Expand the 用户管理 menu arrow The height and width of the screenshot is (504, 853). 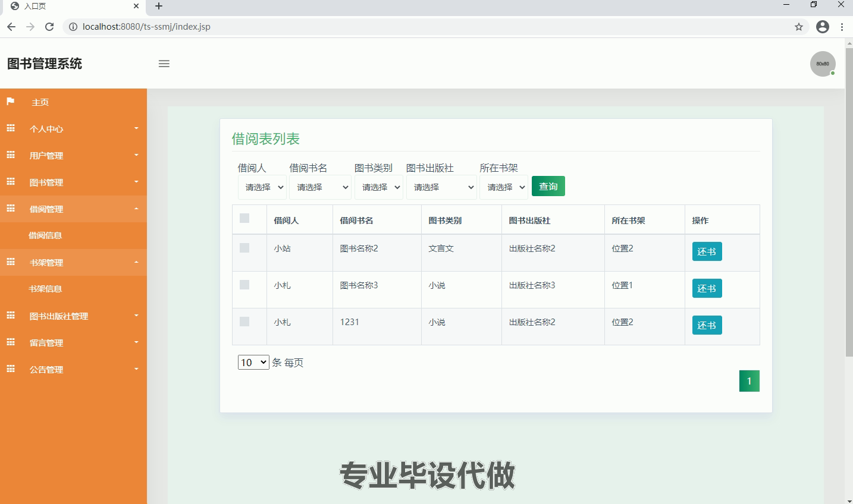point(136,155)
